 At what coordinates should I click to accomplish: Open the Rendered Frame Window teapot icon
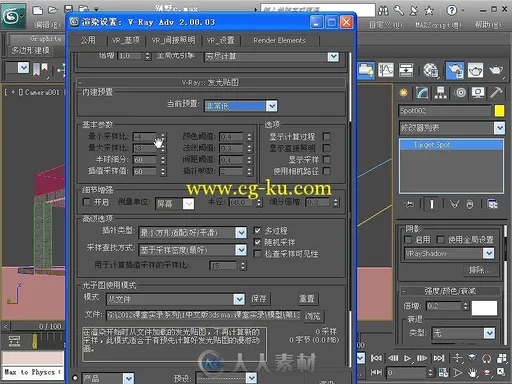tap(475, 70)
